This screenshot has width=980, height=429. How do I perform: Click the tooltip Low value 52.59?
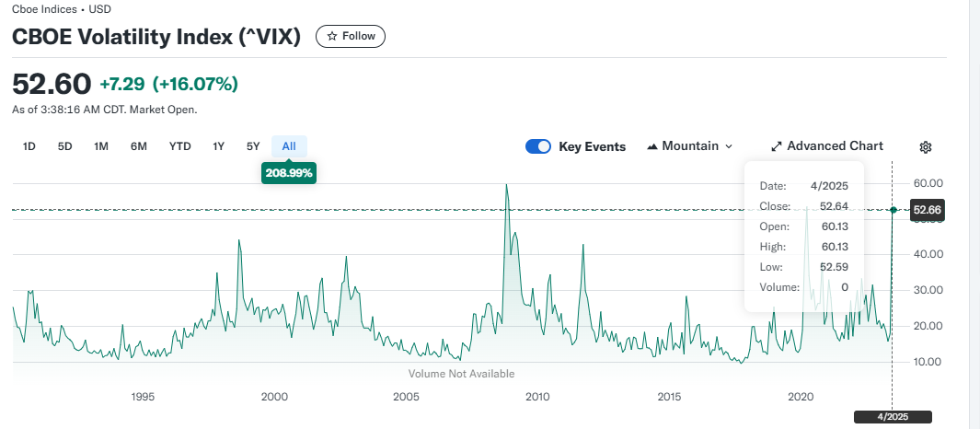835,267
